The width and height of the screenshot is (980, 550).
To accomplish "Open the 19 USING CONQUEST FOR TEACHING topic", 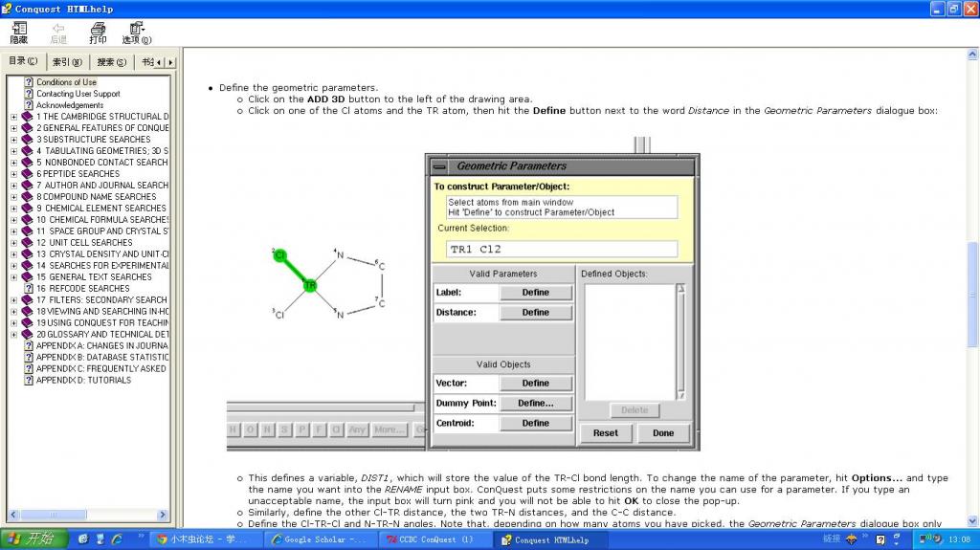I will click(x=102, y=322).
